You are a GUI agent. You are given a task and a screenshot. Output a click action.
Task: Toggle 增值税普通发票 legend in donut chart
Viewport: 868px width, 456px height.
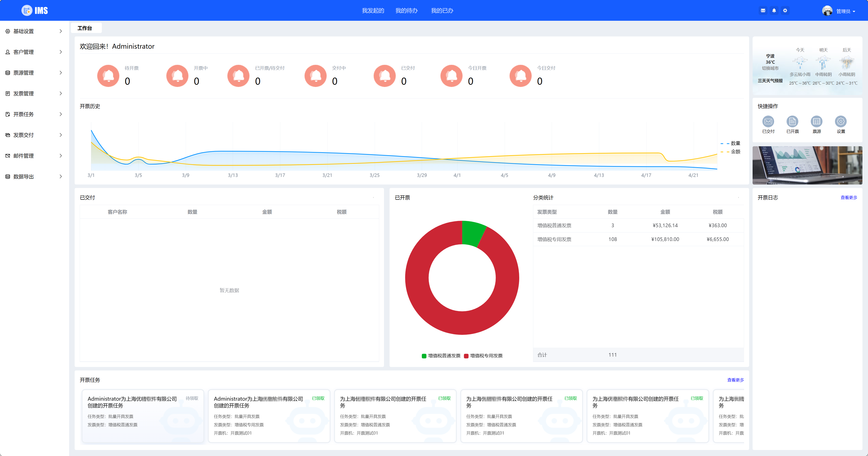click(x=441, y=356)
